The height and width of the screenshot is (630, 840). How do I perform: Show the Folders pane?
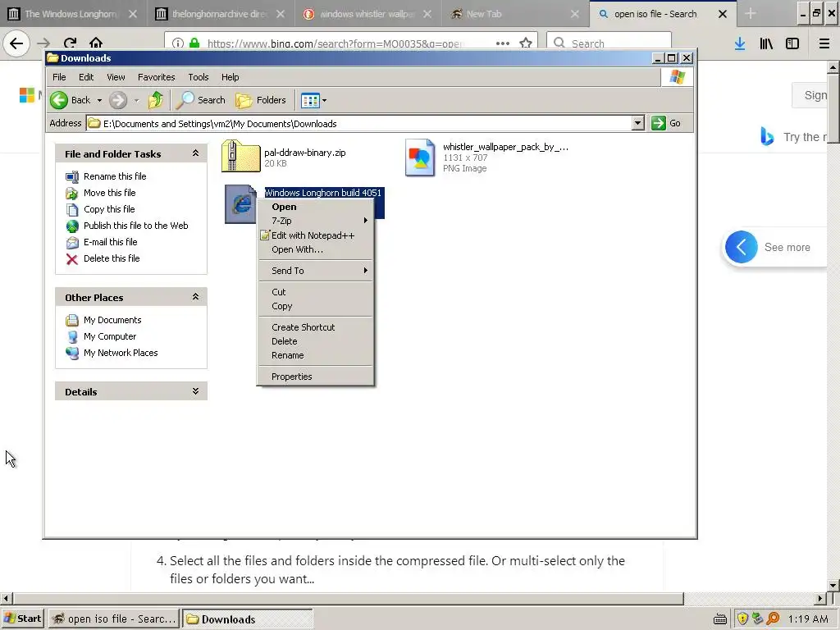pos(262,99)
